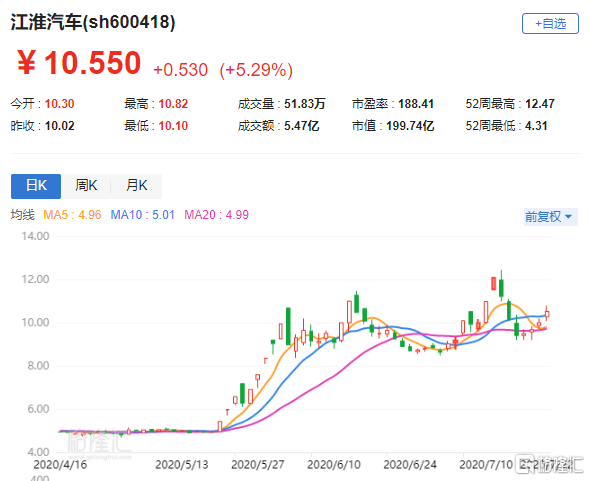Add stock to watchlist with +自选 button

[550, 24]
